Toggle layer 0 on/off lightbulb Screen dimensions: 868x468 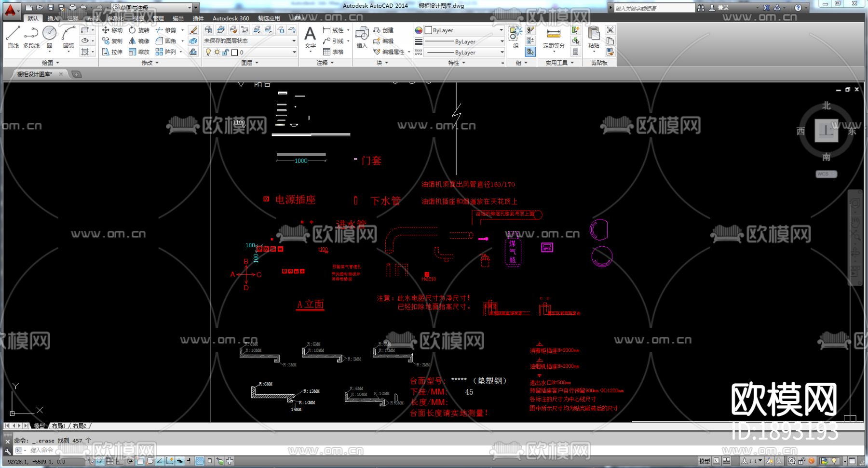(x=208, y=52)
